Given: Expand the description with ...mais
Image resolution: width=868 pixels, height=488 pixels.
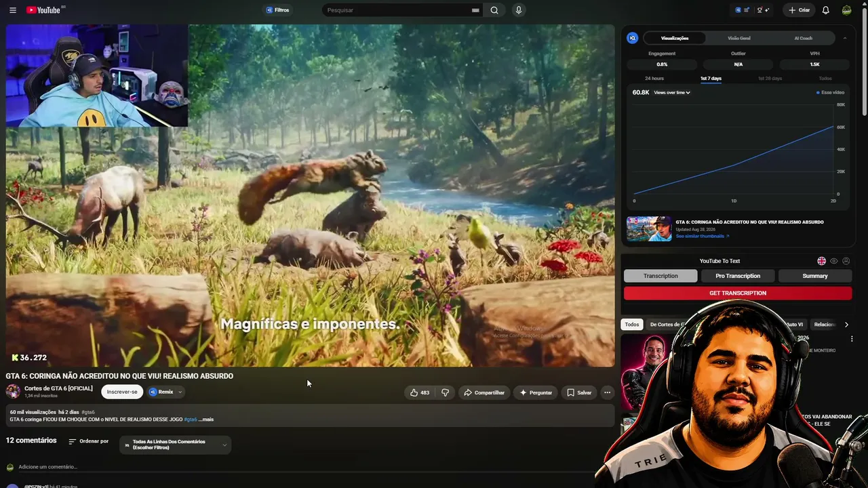Looking at the screenshot, I should (x=206, y=420).
